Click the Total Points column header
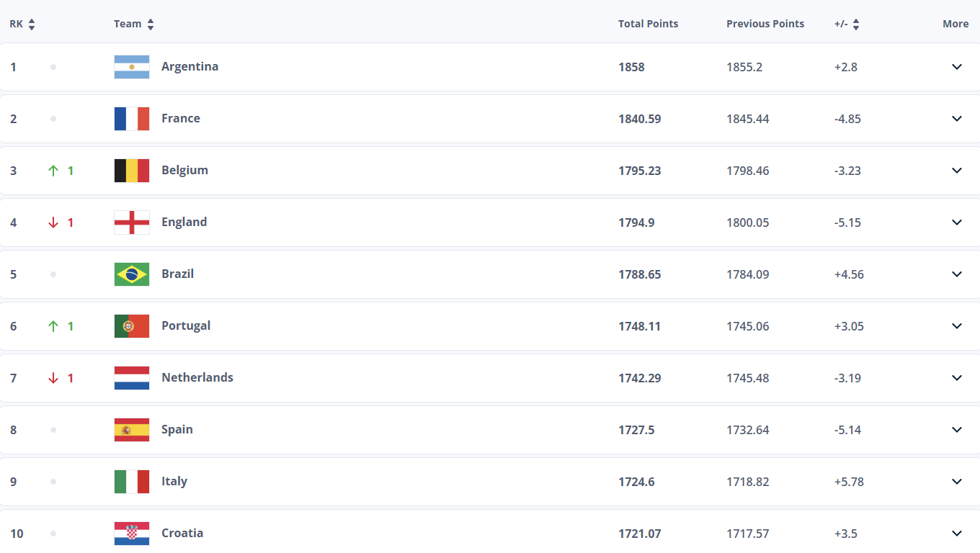This screenshot has height=553, width=980. click(648, 24)
